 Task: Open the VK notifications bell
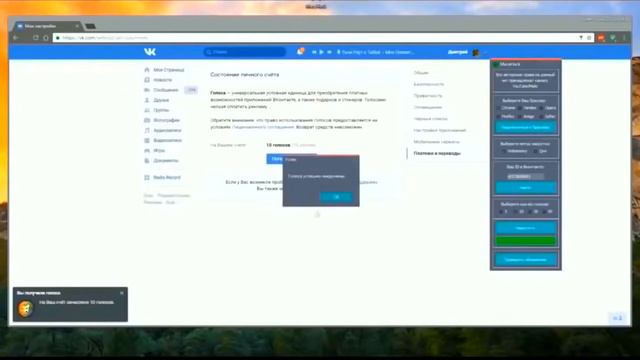point(300,51)
